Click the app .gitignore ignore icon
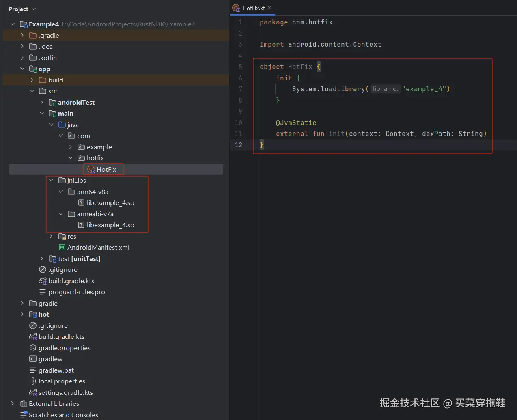Image resolution: width=517 pixels, height=420 pixels. pyautogui.click(x=43, y=269)
